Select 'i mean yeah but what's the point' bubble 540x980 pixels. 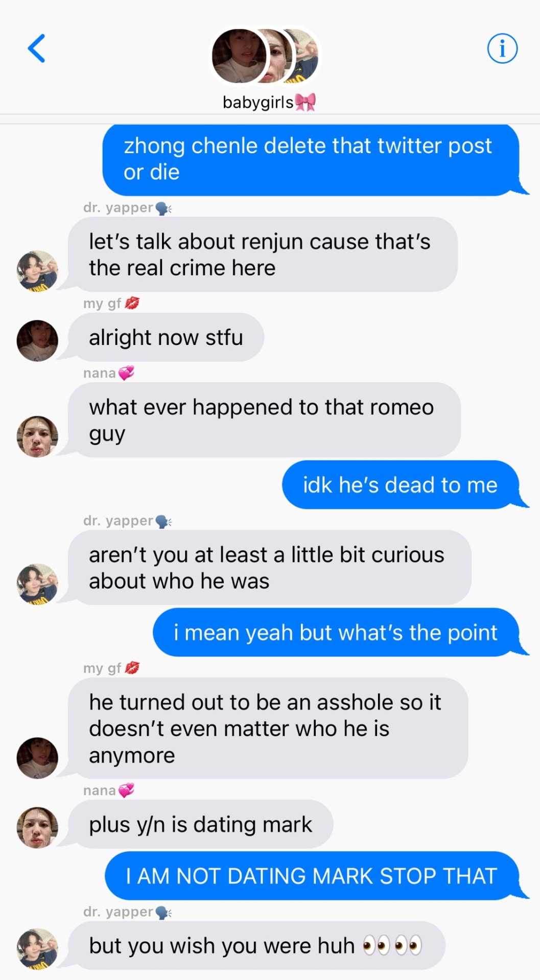coord(336,632)
